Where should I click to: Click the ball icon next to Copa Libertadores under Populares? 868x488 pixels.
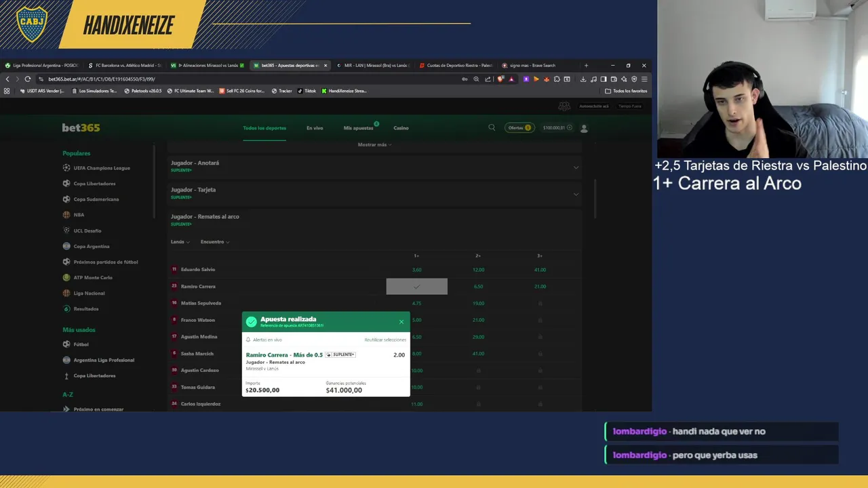(66, 184)
